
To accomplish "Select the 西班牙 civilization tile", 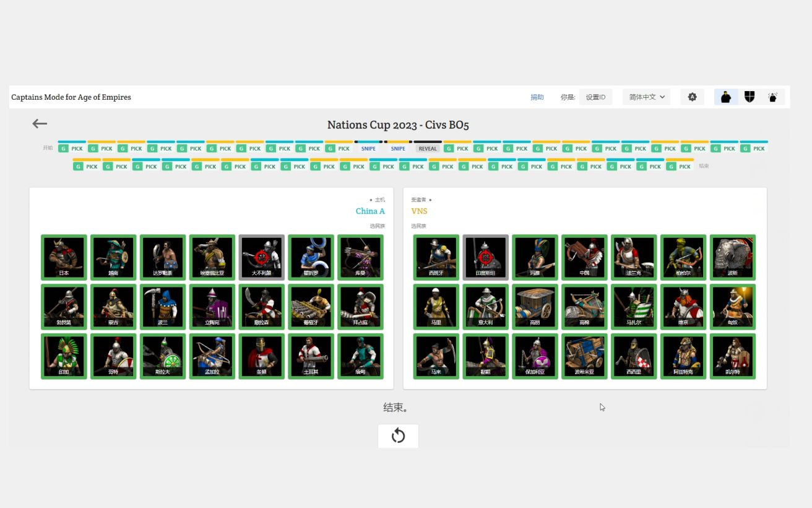I will coord(436,257).
